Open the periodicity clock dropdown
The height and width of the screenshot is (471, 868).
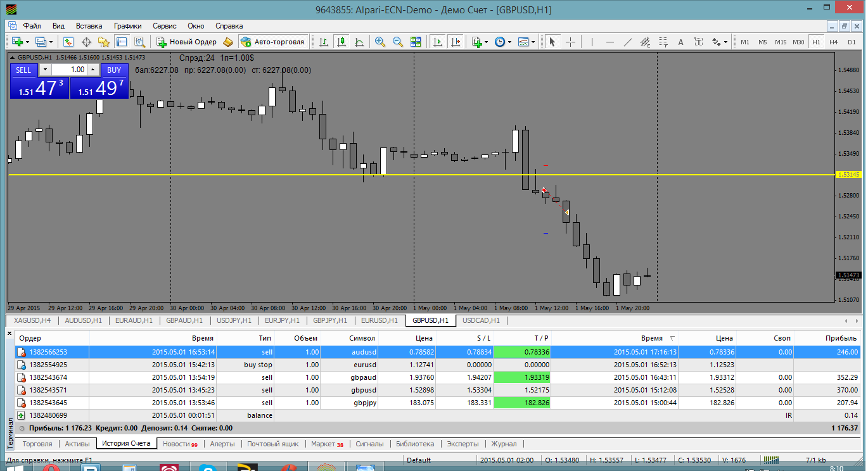pos(502,42)
